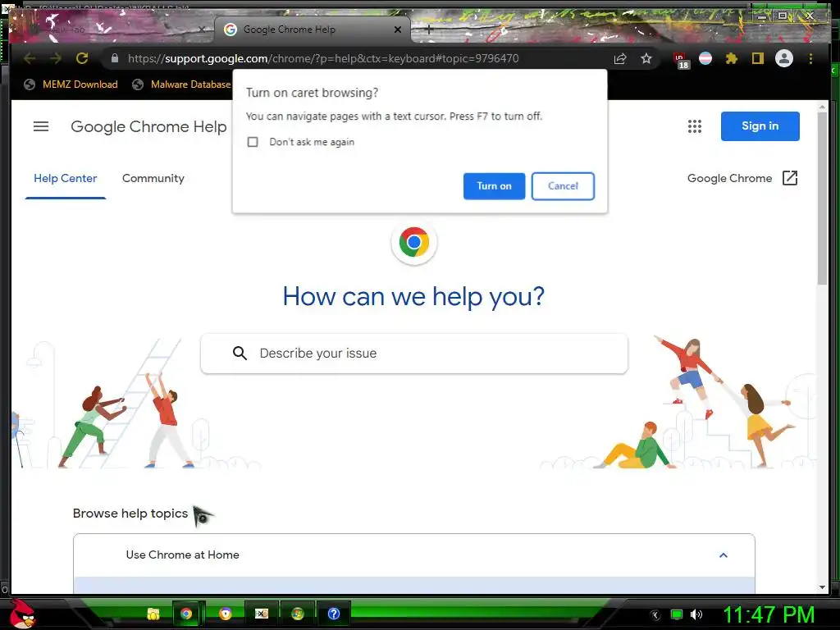Switch to the first background tab

112,30
